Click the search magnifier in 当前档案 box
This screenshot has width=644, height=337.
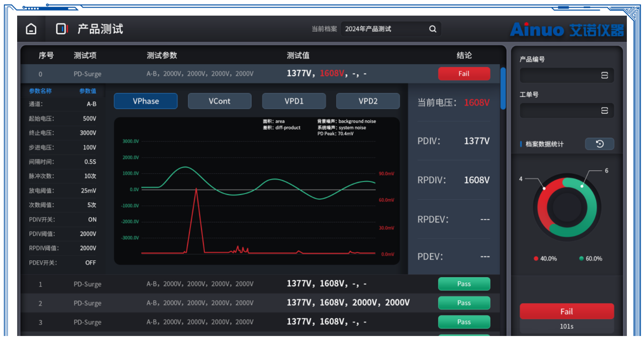click(433, 29)
